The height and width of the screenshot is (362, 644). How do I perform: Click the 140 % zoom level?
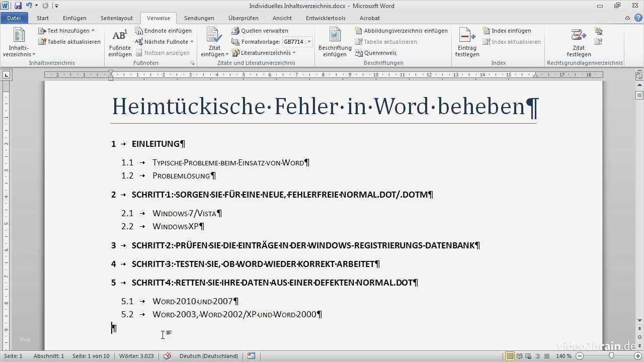pos(564,356)
